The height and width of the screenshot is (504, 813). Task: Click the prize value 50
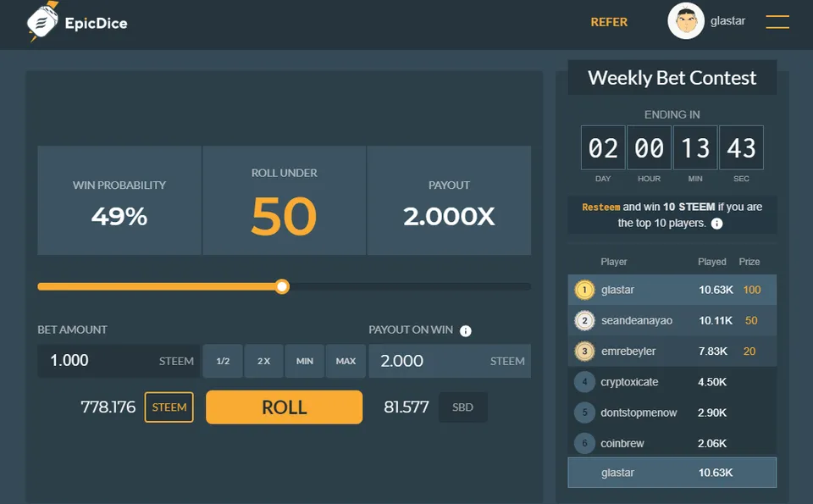pyautogui.click(x=751, y=320)
